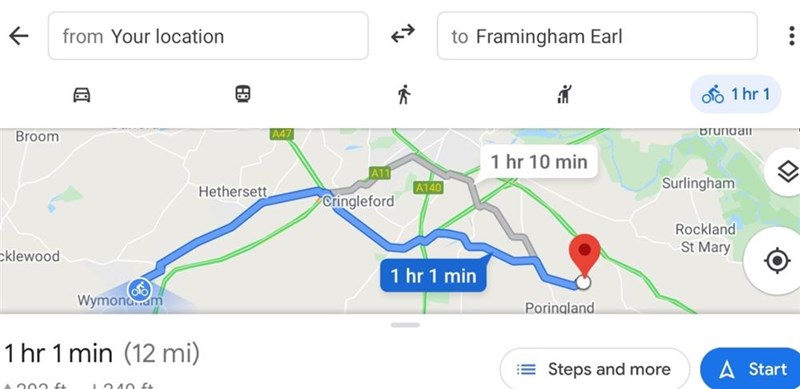Tap the cyclist start marker at Wymondham
This screenshot has width=800, height=389.
139,290
